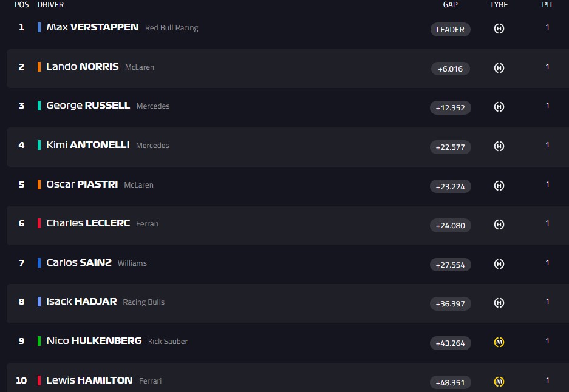The image size is (569, 392).
Task: Click the GAP column header
Action: point(450,5)
